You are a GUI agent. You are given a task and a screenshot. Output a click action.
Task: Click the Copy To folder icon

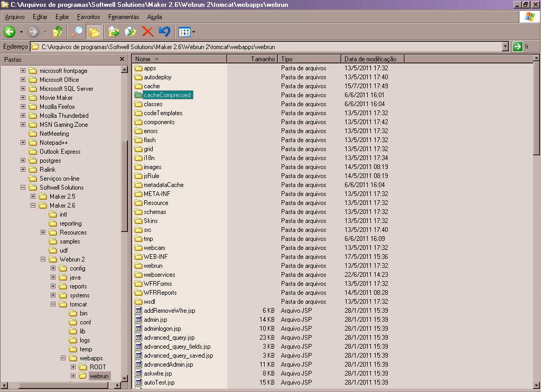130,32
